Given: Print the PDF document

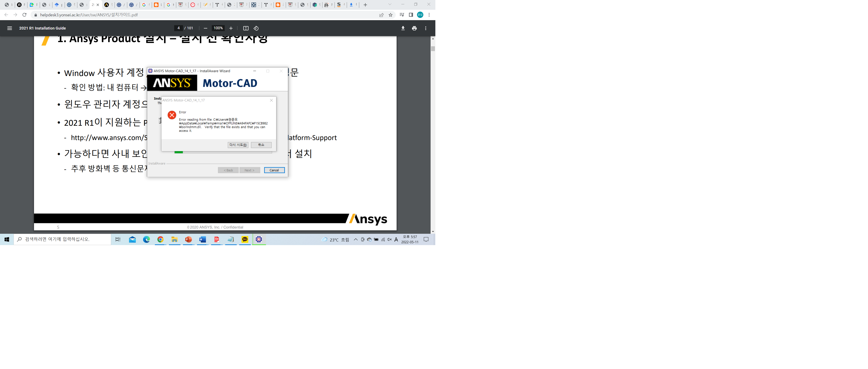Looking at the screenshot, I should click(x=414, y=28).
